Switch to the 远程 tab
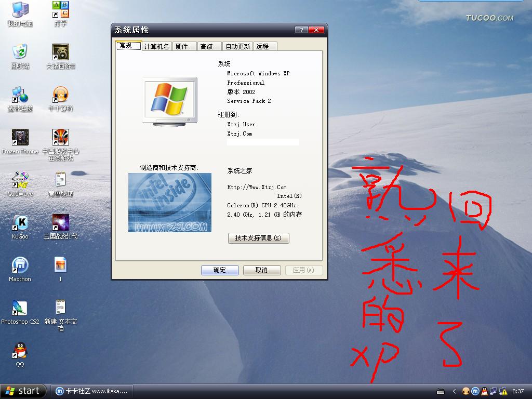The height and width of the screenshot is (399, 532). click(x=265, y=46)
